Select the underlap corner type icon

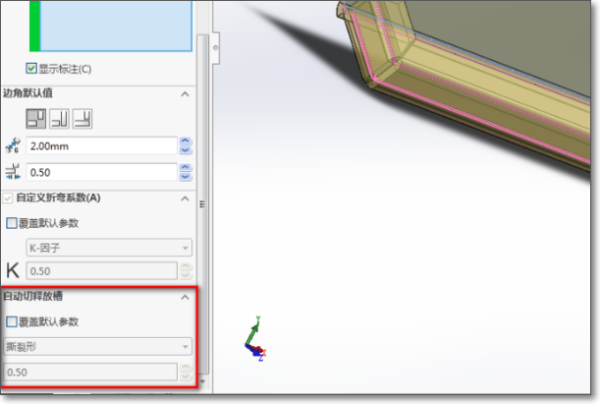[x=82, y=119]
